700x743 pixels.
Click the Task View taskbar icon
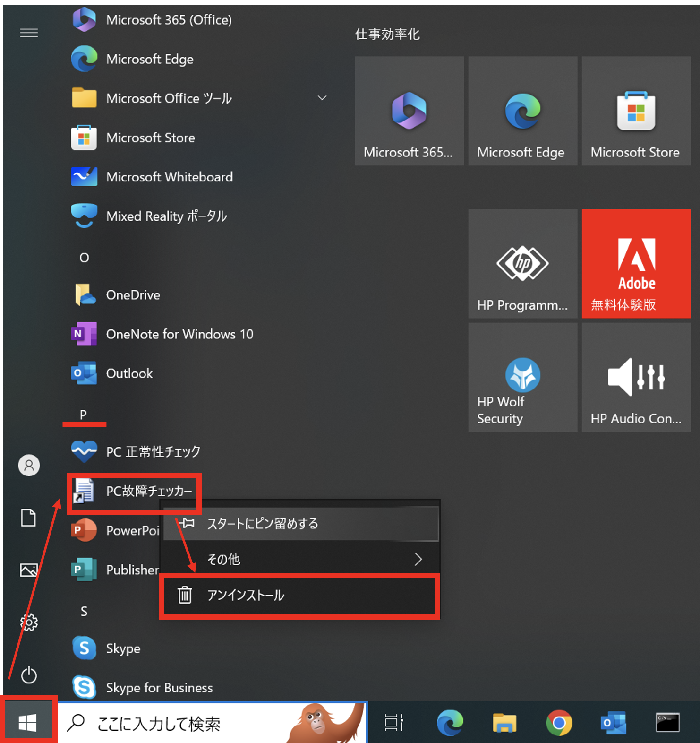click(x=394, y=722)
